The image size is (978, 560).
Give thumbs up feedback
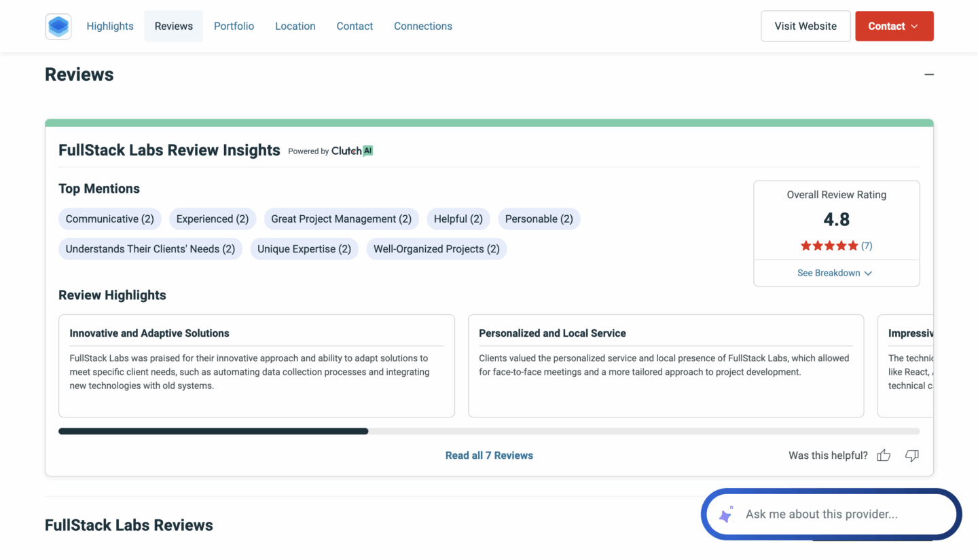[884, 455]
